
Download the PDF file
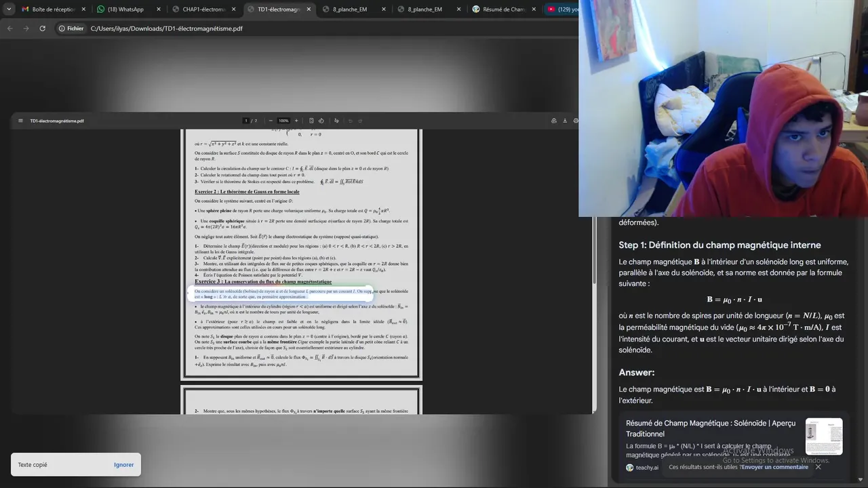tap(565, 121)
